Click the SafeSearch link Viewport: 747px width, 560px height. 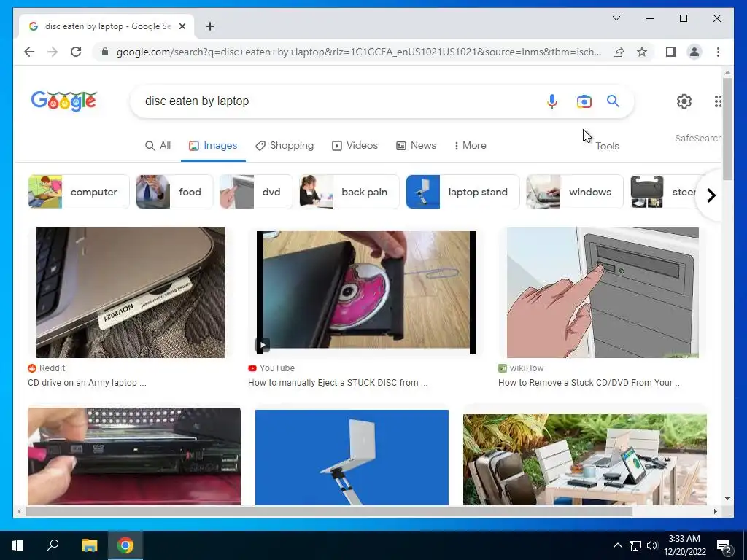point(697,138)
